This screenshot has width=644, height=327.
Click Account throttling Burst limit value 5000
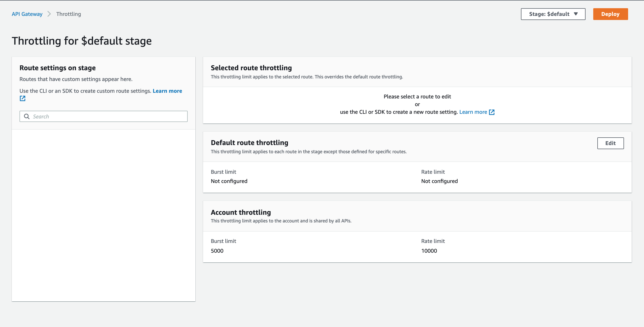point(217,251)
